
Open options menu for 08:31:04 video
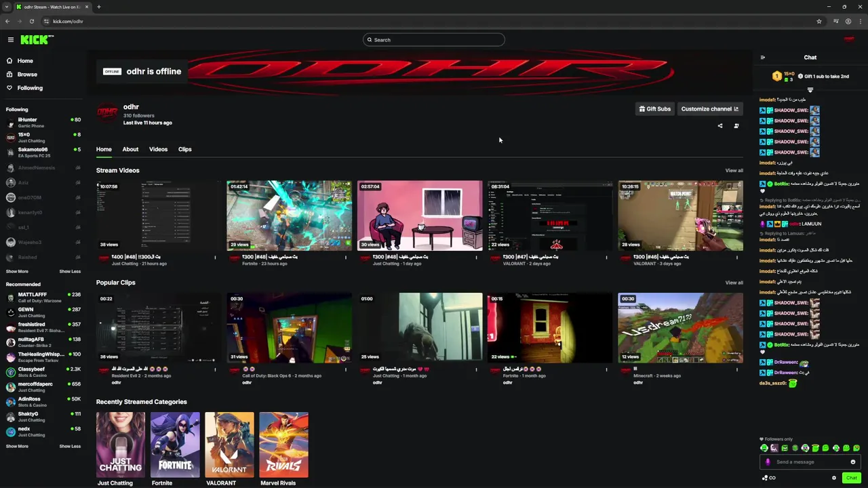coord(607,258)
